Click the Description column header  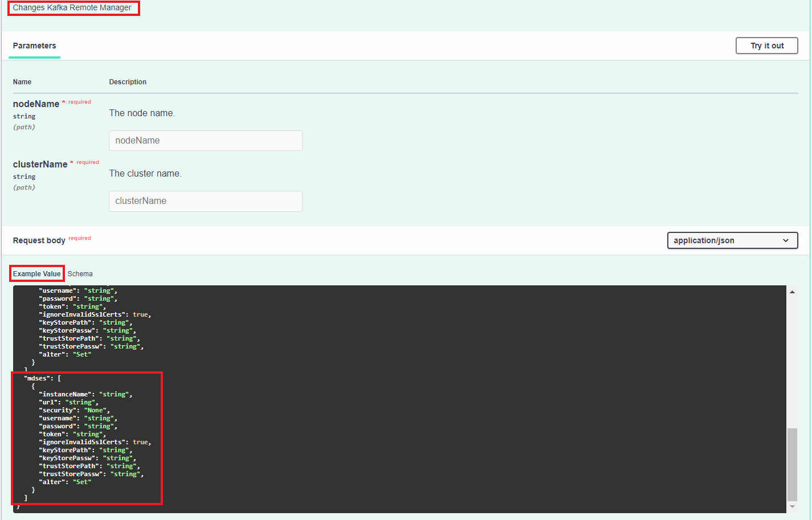point(128,82)
